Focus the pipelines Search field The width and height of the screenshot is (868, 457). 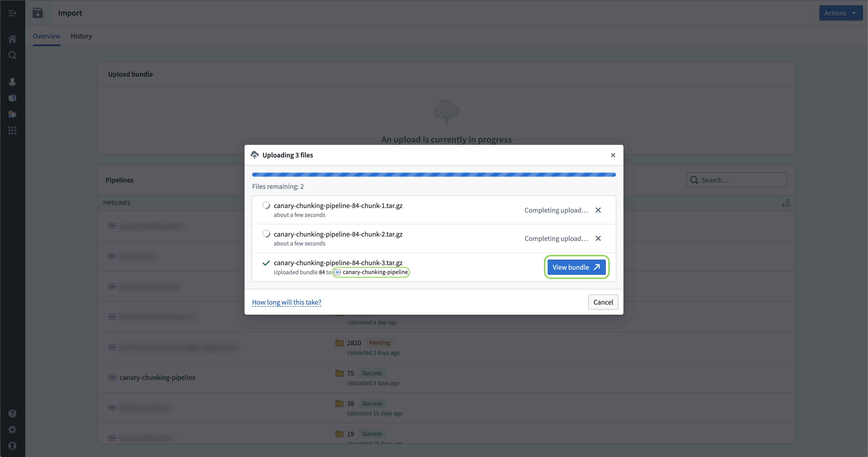click(737, 180)
